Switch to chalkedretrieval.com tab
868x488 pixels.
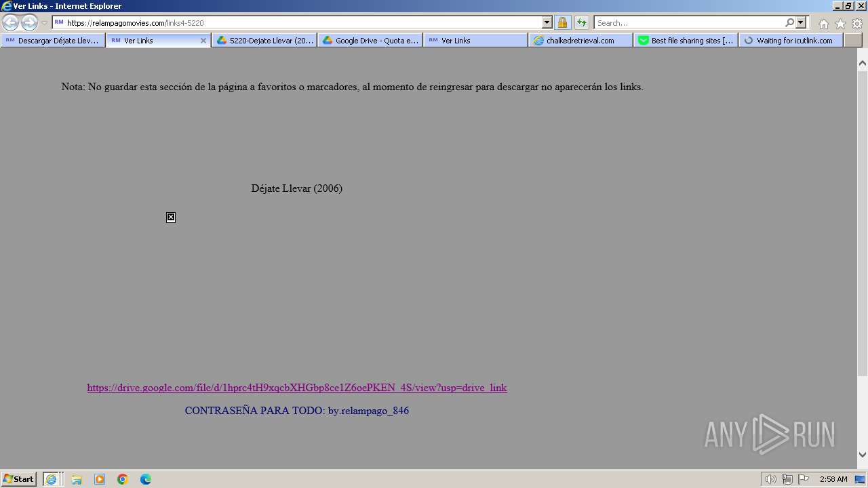pyautogui.click(x=581, y=41)
